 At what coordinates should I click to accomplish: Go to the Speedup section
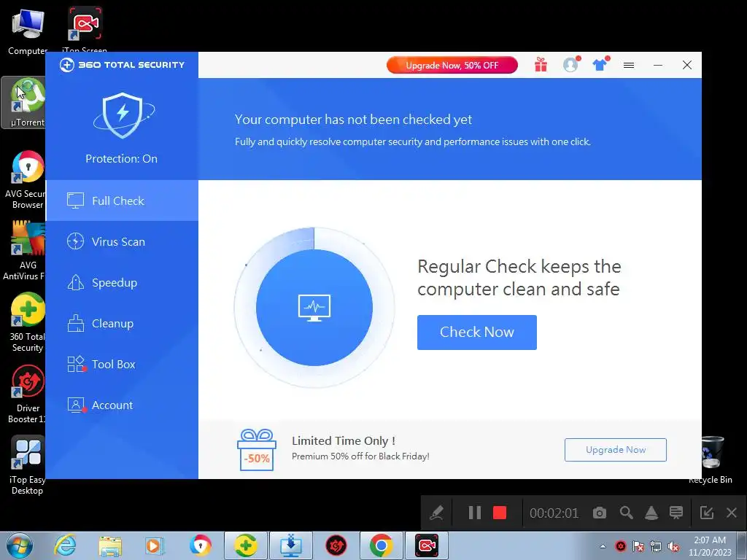tap(122, 282)
